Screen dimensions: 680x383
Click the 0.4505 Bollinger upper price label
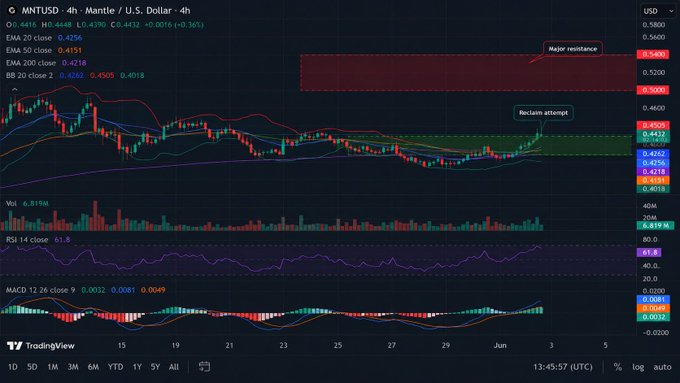coord(654,125)
